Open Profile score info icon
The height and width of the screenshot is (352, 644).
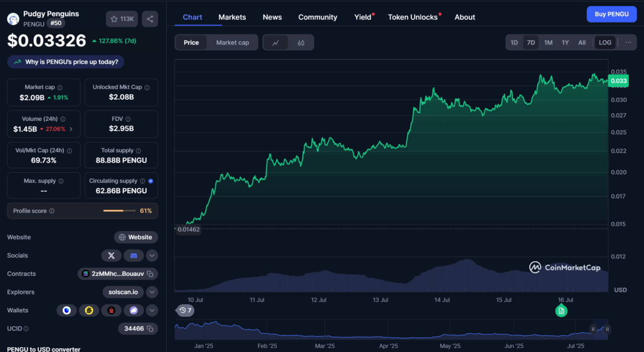pyautogui.click(x=52, y=211)
